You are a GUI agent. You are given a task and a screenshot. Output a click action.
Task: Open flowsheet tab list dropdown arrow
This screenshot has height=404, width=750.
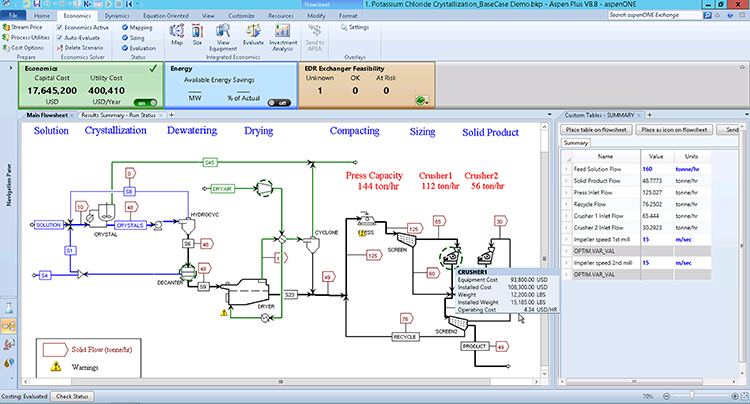point(549,115)
